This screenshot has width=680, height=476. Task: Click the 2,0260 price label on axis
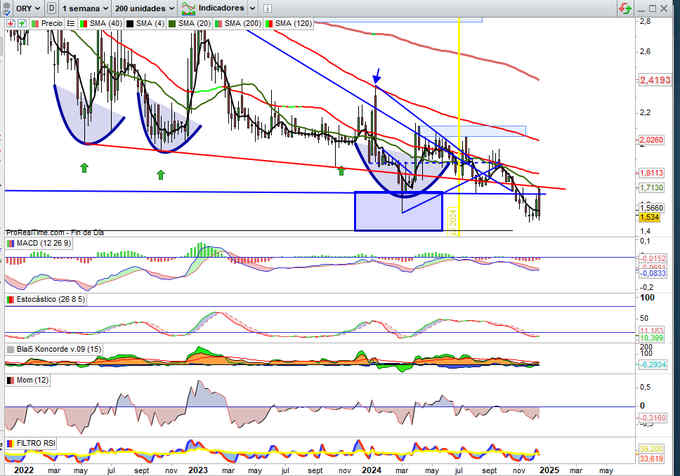pyautogui.click(x=652, y=140)
